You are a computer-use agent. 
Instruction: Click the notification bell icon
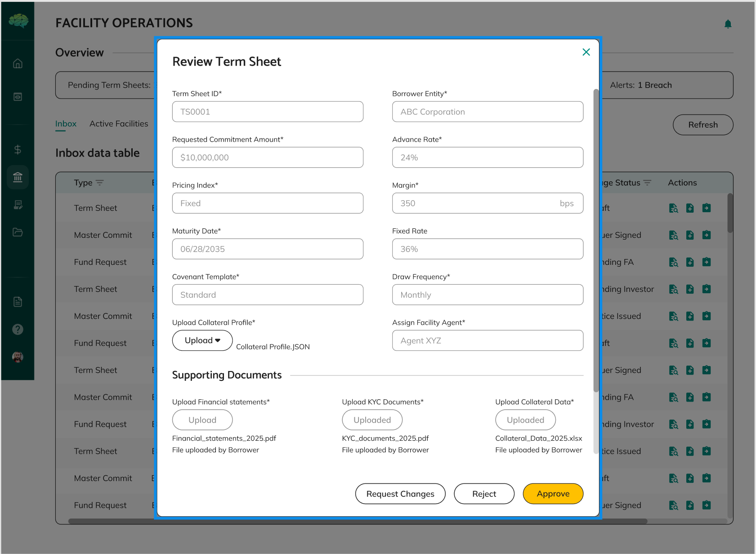tap(728, 24)
